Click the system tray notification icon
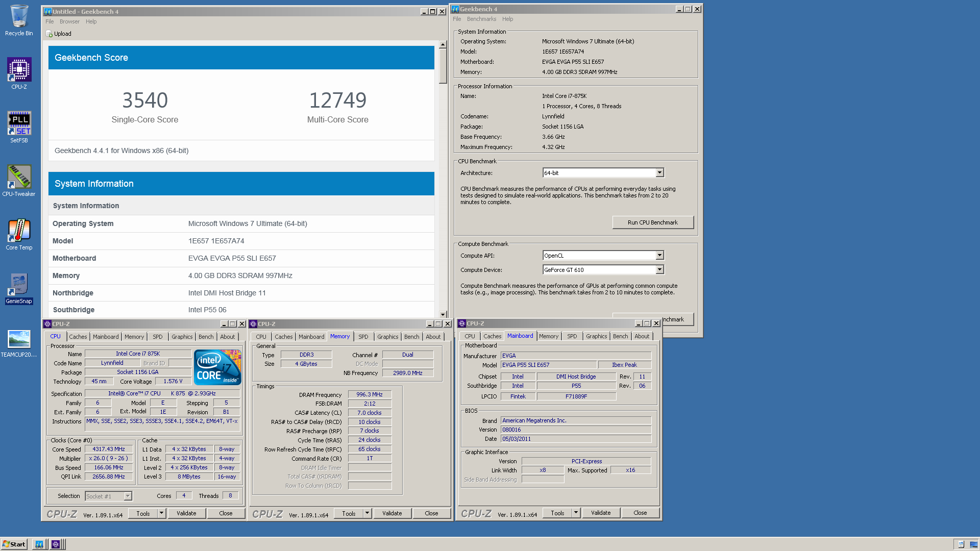Viewport: 980px width, 551px height. tap(961, 544)
